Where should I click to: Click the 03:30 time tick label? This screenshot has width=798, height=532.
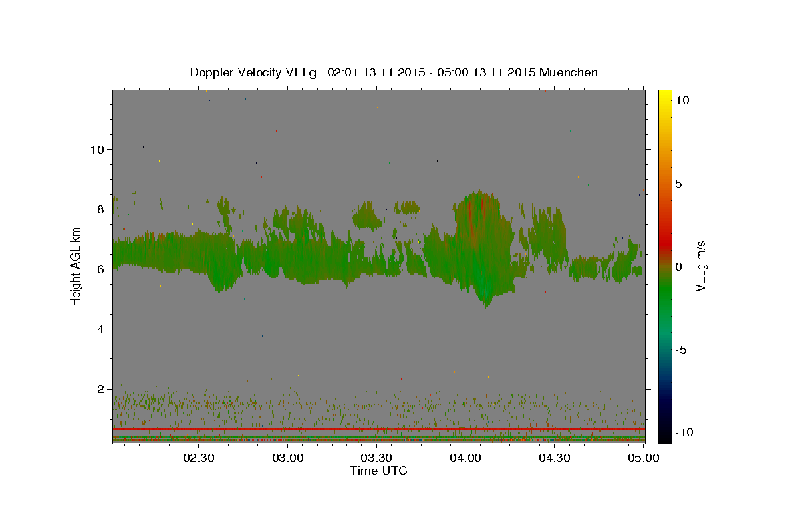(x=376, y=458)
